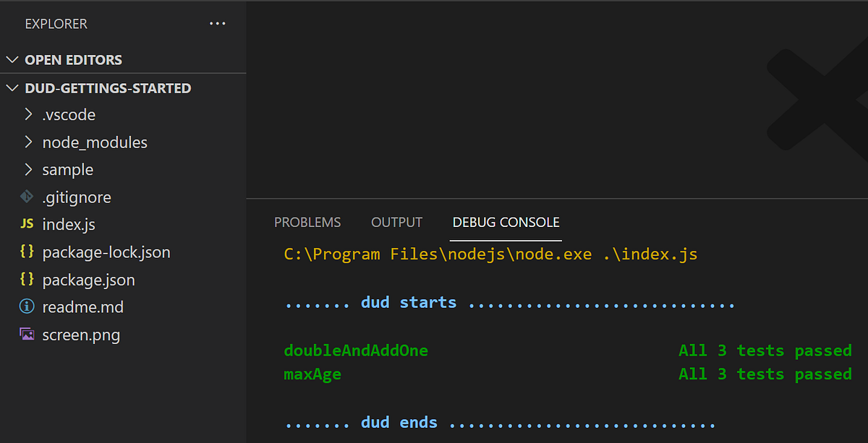Open the Explorer views and more actions menu

pos(218,23)
